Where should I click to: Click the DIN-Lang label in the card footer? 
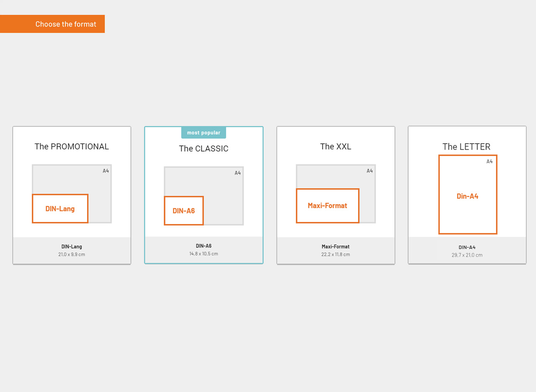point(72,247)
